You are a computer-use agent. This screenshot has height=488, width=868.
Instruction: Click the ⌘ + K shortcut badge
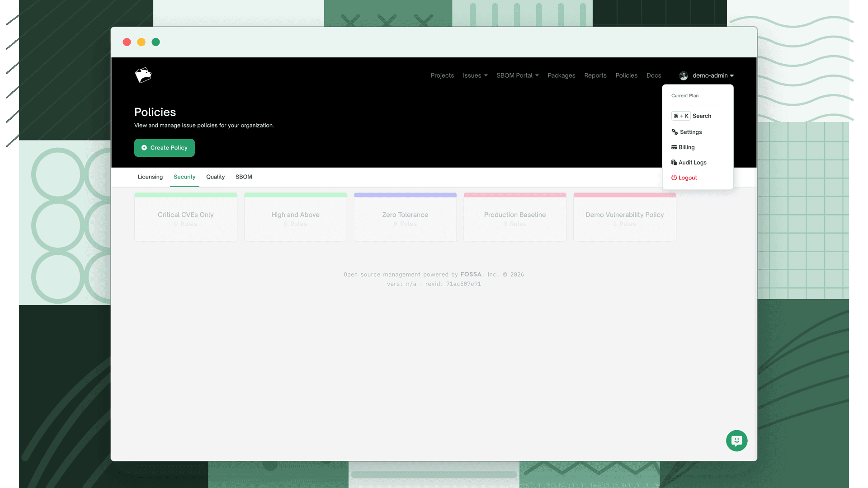[x=681, y=116]
